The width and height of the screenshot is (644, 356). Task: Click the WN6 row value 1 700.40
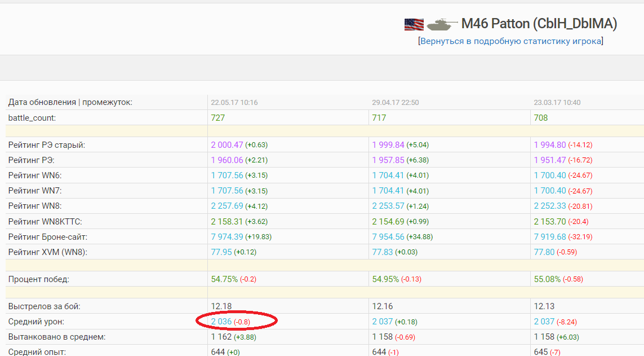point(550,175)
